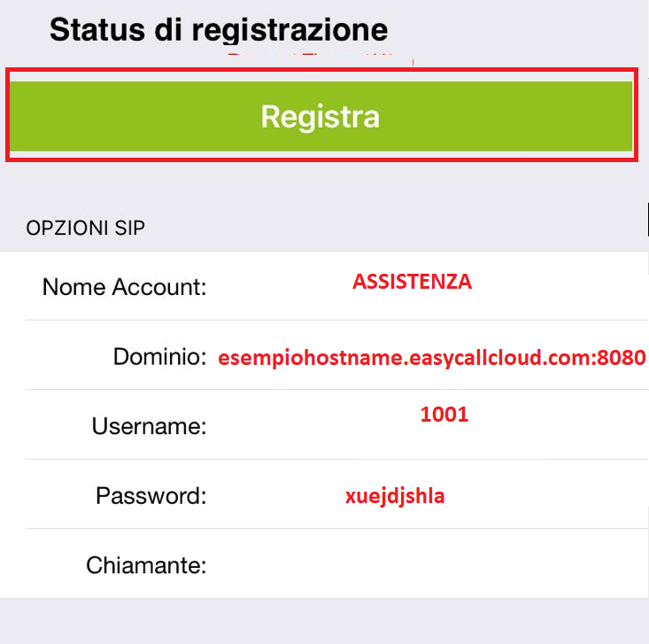Click the "Nome Account:" label
The width and height of the screenshot is (649, 644).
coord(124,286)
